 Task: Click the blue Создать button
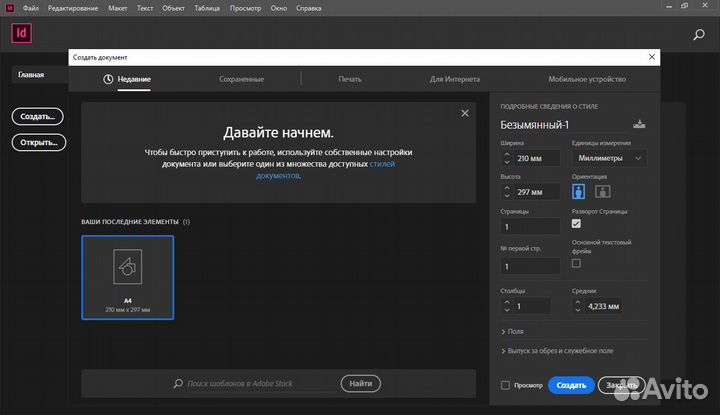[571, 385]
